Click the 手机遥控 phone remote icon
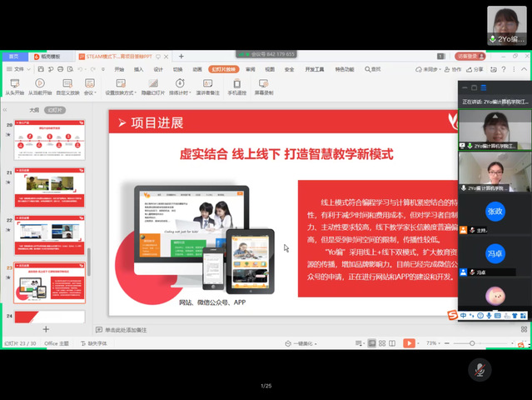Image resolution: width=532 pixels, height=400 pixels. coord(237,84)
